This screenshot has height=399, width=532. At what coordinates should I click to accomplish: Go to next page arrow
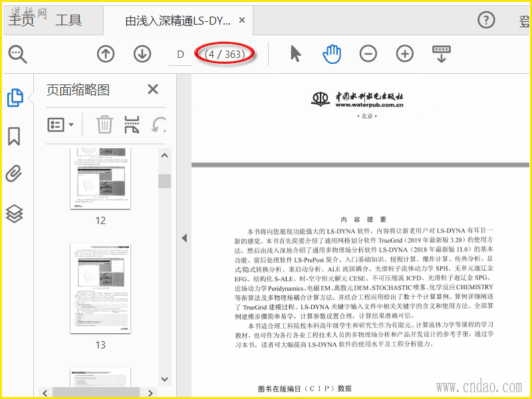pyautogui.click(x=142, y=54)
